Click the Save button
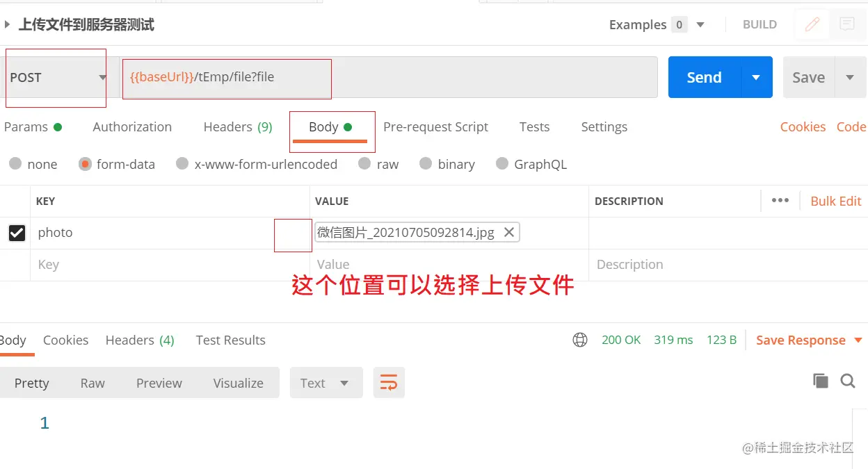This screenshot has width=868, height=469. [809, 77]
